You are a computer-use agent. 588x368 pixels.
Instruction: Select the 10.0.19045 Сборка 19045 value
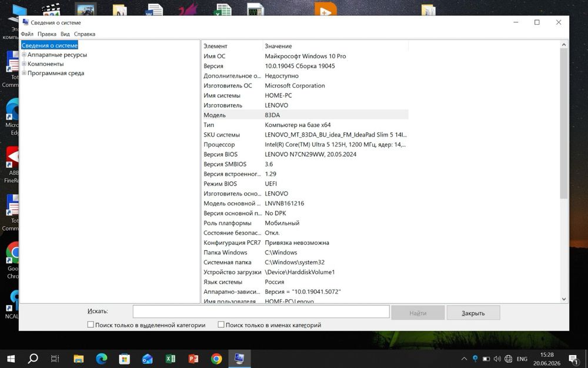click(300, 66)
